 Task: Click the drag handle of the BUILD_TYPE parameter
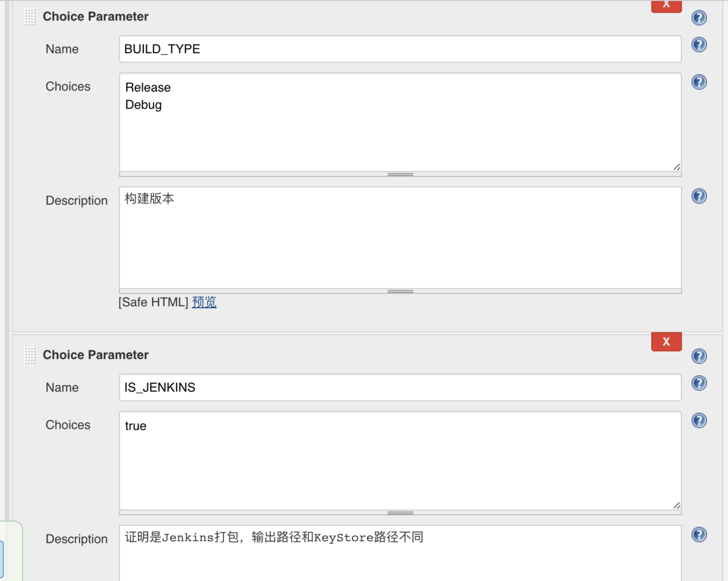[29, 16]
